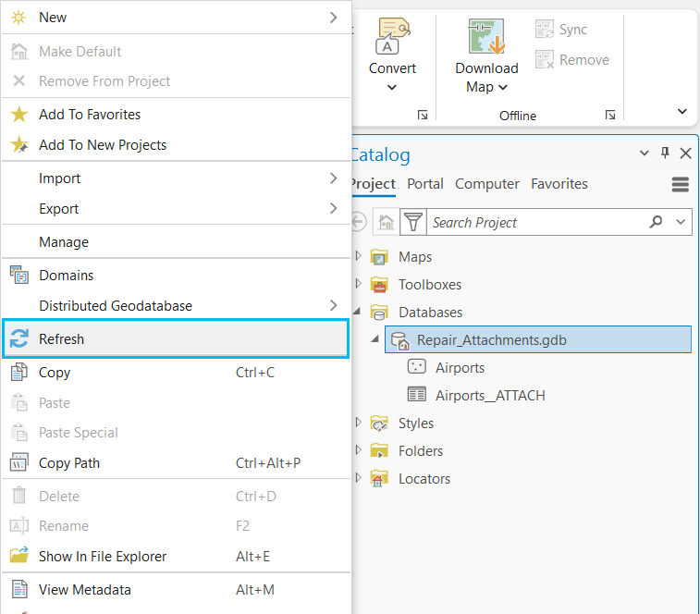This screenshot has width=700, height=614.
Task: Open the Catalog hamburger menu
Action: tap(681, 184)
